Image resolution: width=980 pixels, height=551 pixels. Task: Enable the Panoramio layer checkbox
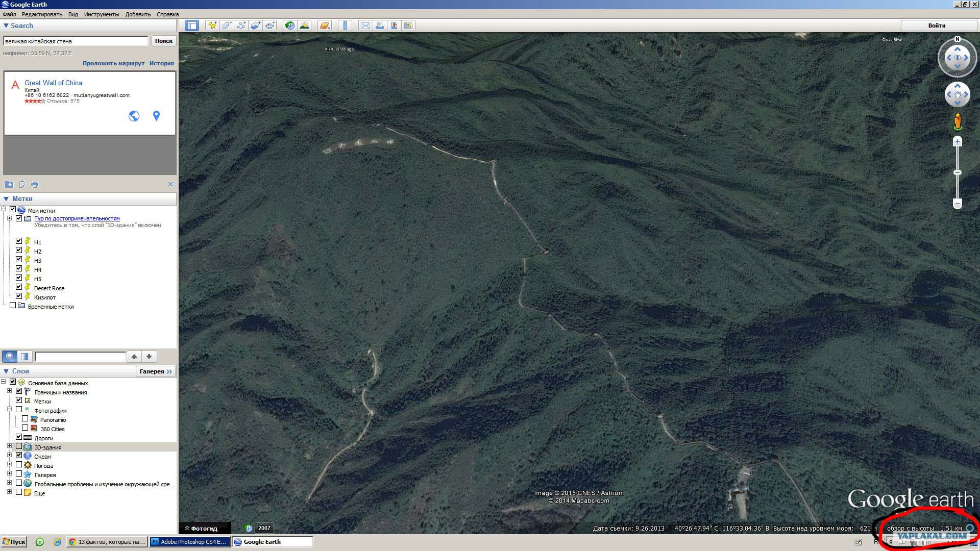(25, 418)
